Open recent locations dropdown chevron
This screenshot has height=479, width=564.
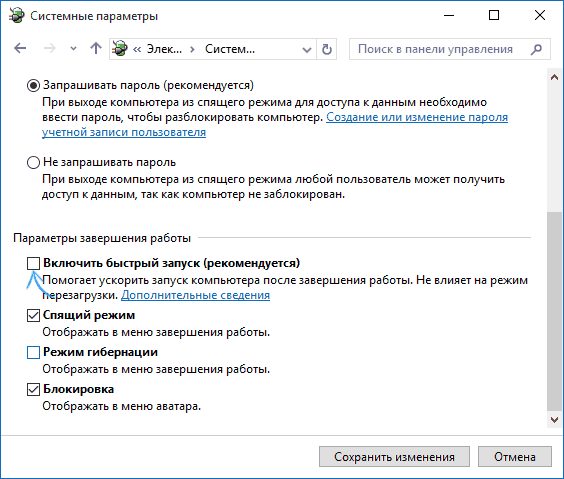pos(73,49)
